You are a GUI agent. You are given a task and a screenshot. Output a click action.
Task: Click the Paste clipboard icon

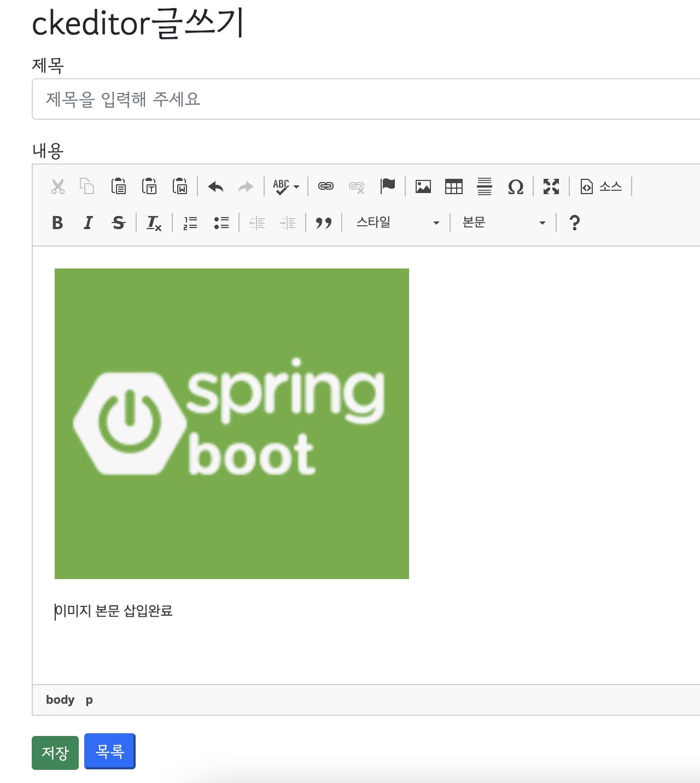(x=119, y=186)
